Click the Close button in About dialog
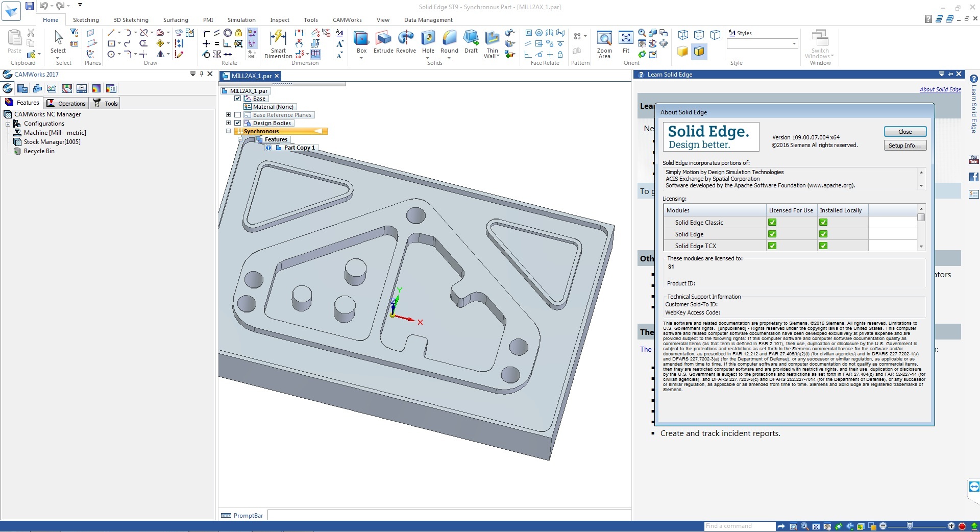 point(904,132)
